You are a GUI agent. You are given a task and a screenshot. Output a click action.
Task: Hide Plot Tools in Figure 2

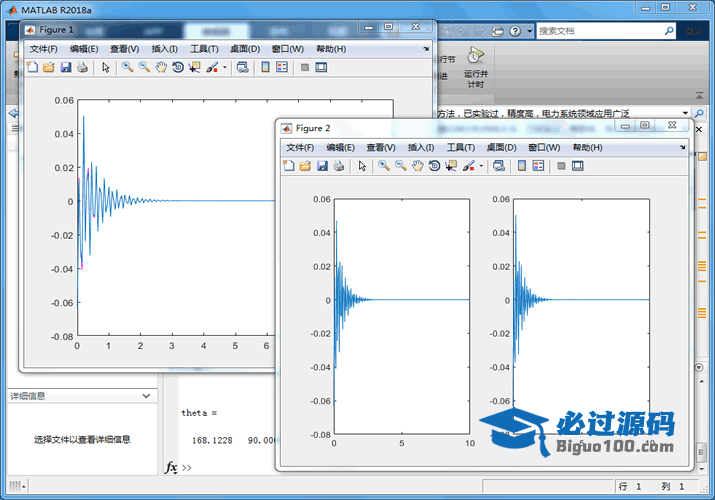pos(561,166)
